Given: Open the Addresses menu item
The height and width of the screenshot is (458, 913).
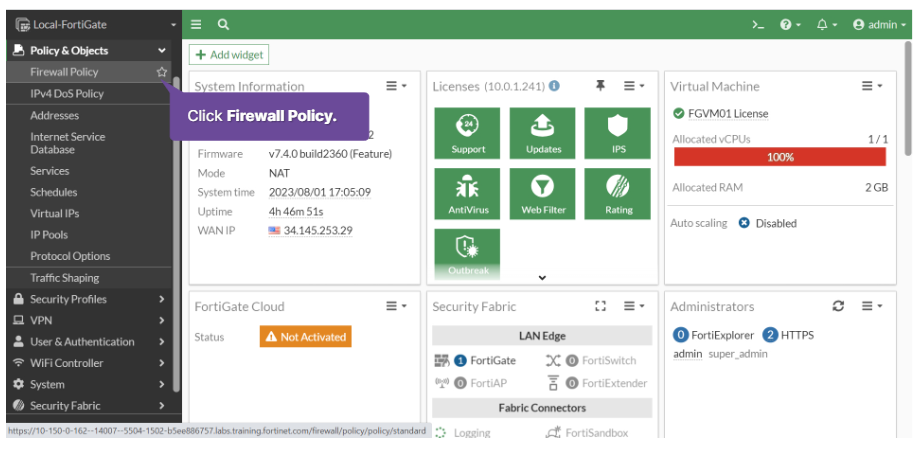Looking at the screenshot, I should [54, 115].
